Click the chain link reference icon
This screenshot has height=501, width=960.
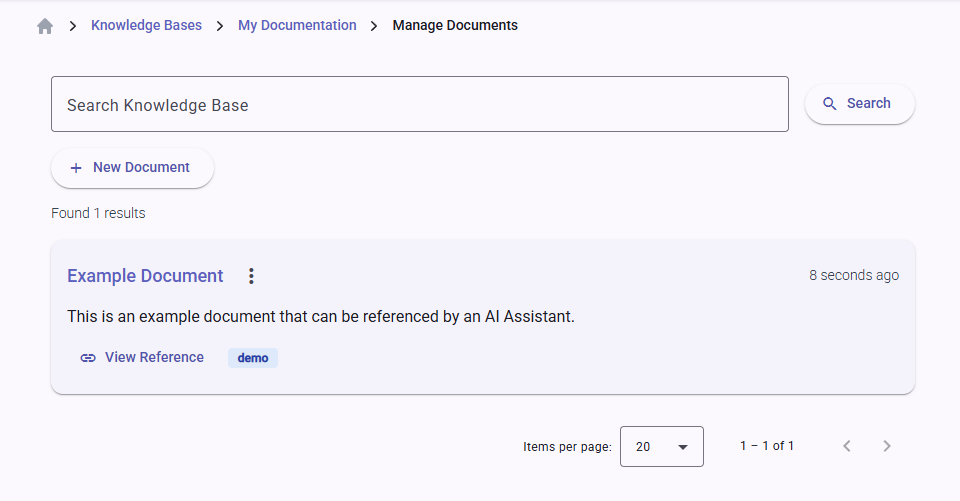point(88,358)
